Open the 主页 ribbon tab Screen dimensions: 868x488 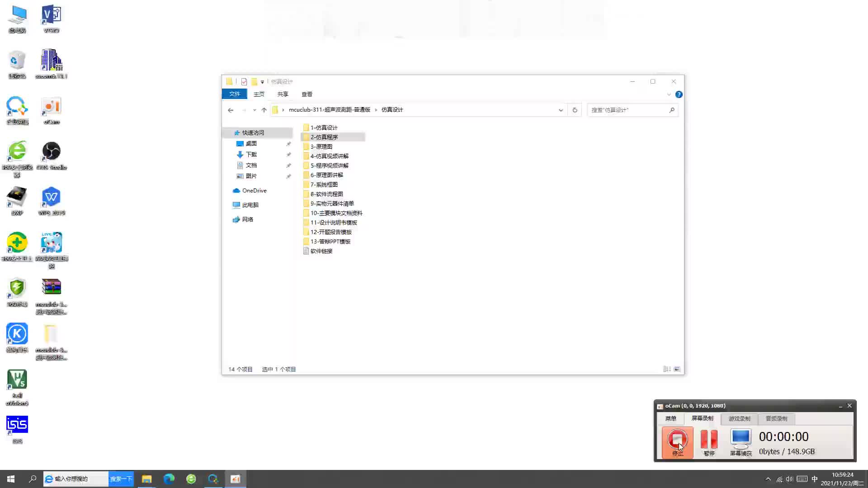coord(259,94)
